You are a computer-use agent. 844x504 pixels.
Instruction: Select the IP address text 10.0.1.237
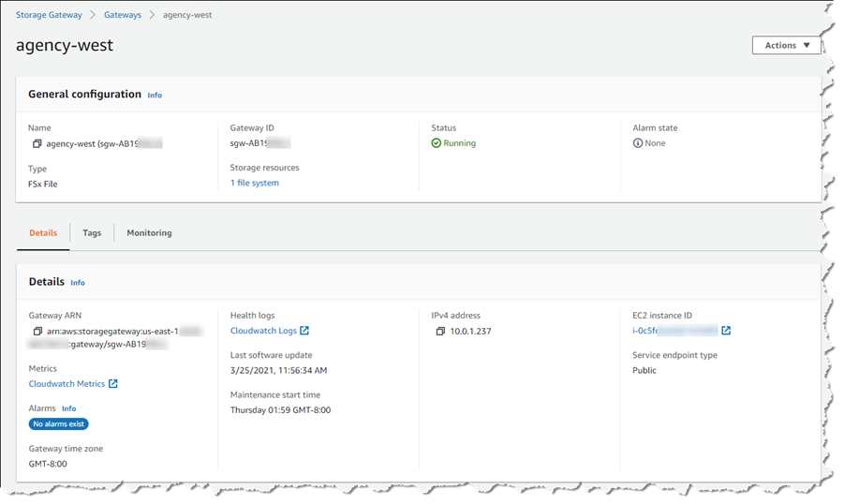(470, 331)
